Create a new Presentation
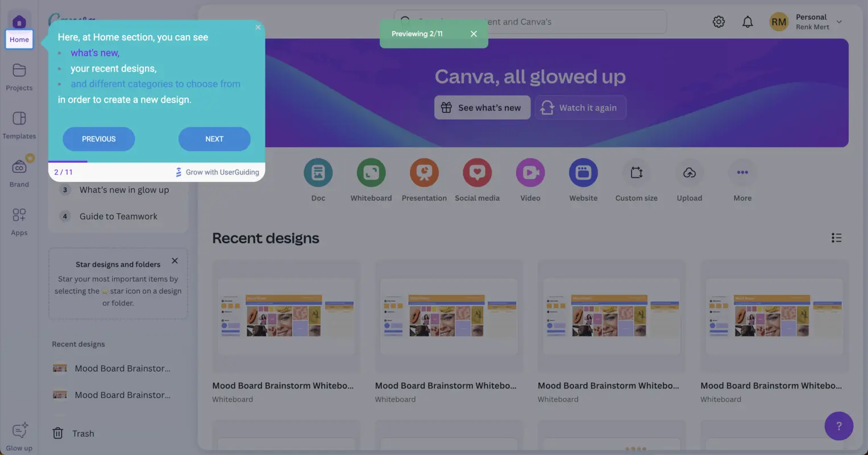This screenshot has width=868, height=455. 424,172
